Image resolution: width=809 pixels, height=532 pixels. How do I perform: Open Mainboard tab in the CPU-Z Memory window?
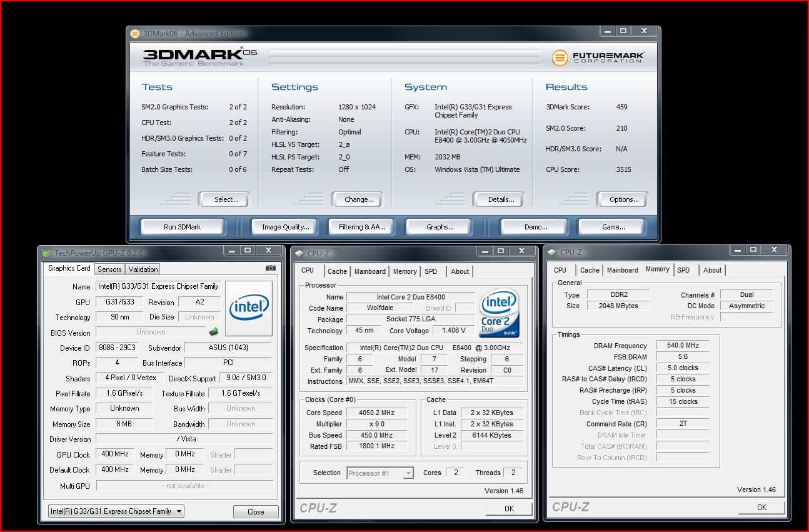(623, 270)
